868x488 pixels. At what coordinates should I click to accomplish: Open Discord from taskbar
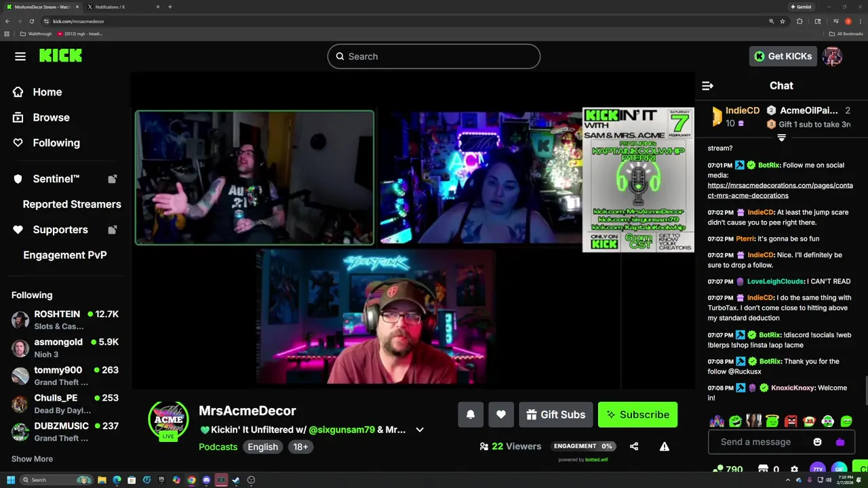point(206,480)
